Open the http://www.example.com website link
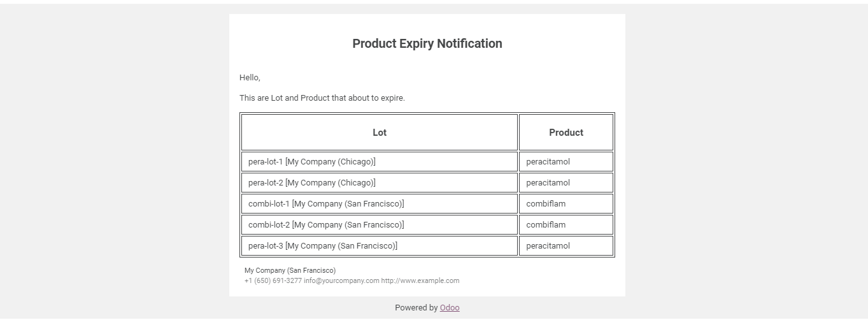 (x=420, y=280)
